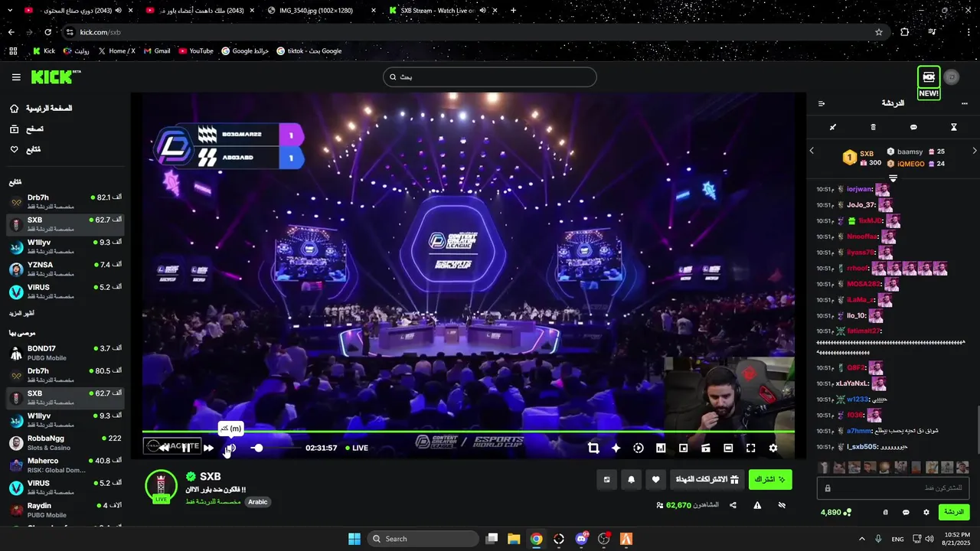Open Maherco channel in recommended list
980x551 pixels.
(65, 465)
